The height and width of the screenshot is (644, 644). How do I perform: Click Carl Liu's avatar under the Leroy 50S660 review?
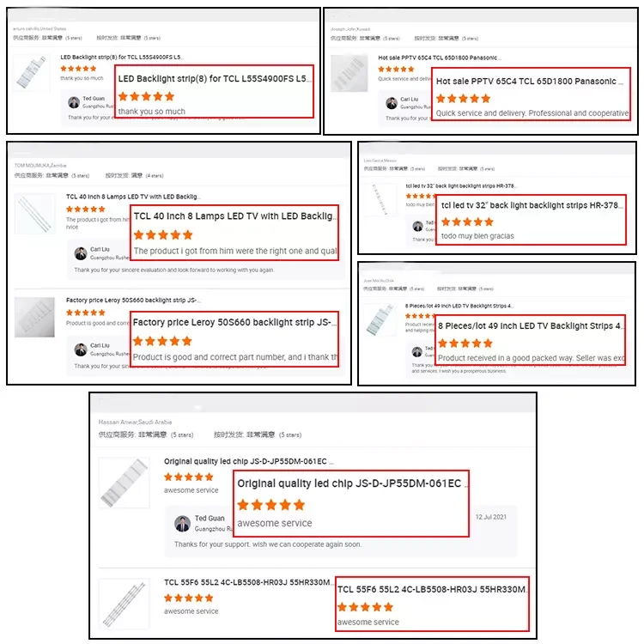tap(81, 349)
